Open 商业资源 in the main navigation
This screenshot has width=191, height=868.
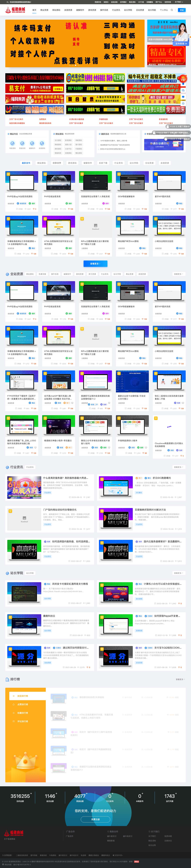pos(44,10)
